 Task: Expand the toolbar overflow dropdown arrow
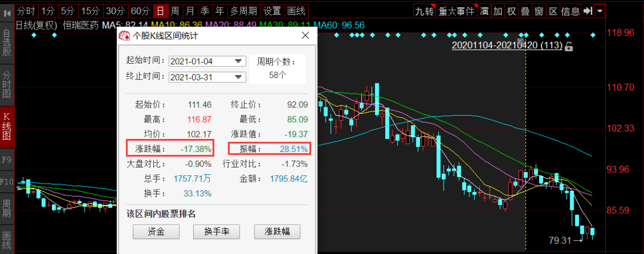[600, 11]
